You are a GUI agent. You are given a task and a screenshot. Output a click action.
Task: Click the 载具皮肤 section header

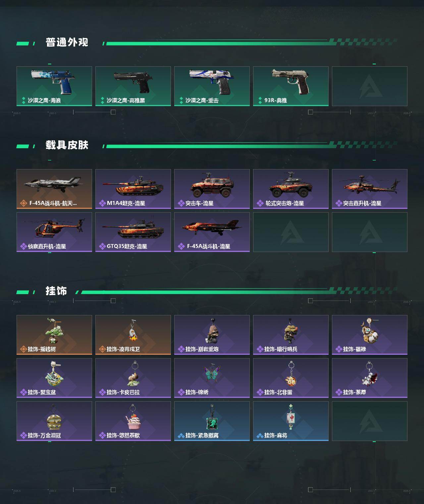click(x=67, y=145)
